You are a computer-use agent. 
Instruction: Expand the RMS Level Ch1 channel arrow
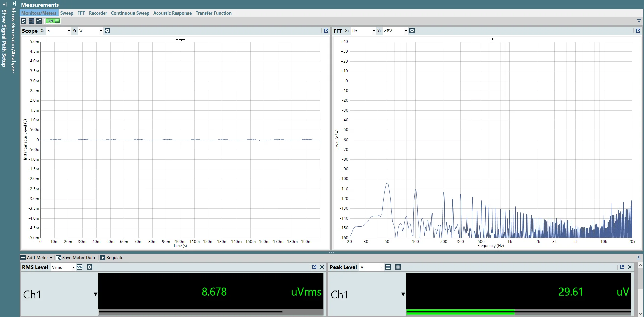[96, 294]
